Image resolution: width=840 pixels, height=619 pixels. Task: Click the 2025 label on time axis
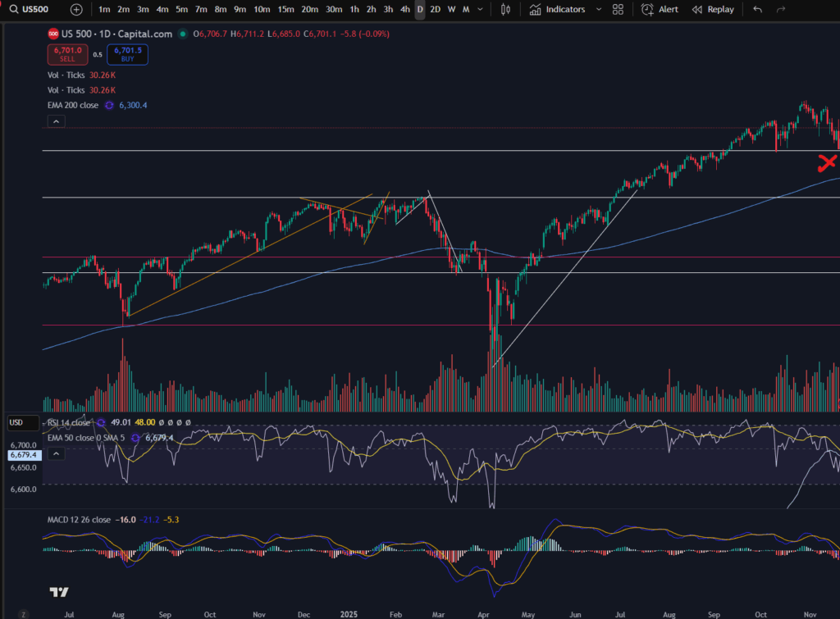349,614
